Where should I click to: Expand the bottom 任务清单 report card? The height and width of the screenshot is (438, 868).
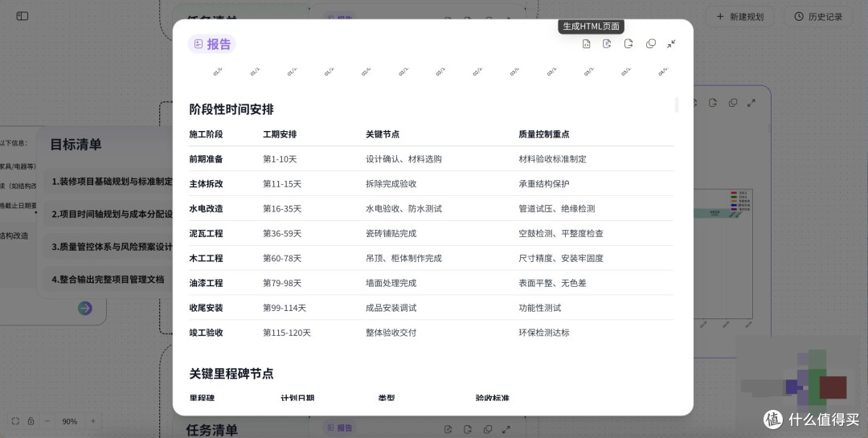coord(506,429)
